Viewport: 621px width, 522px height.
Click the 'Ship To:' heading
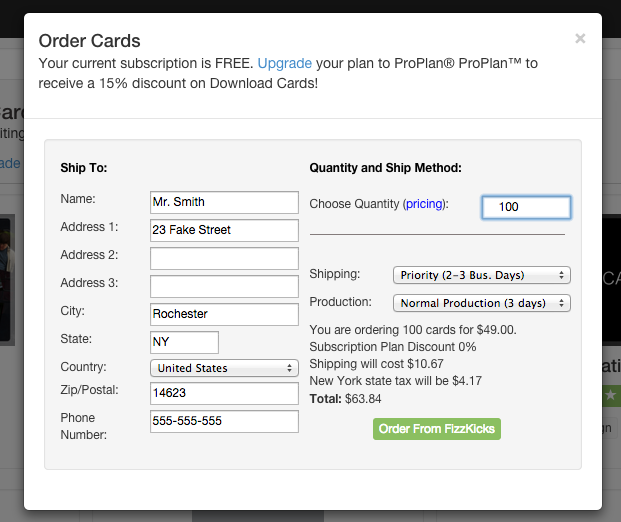coord(84,168)
